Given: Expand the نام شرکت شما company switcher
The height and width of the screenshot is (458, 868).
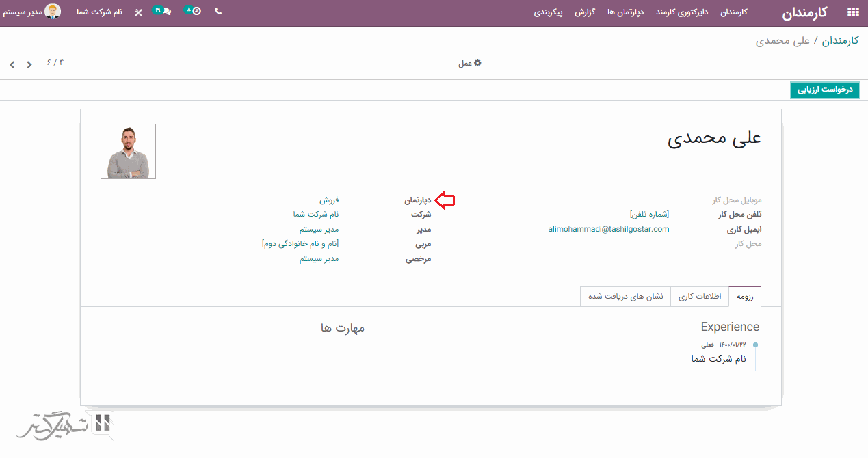Looking at the screenshot, I should click(x=99, y=12).
